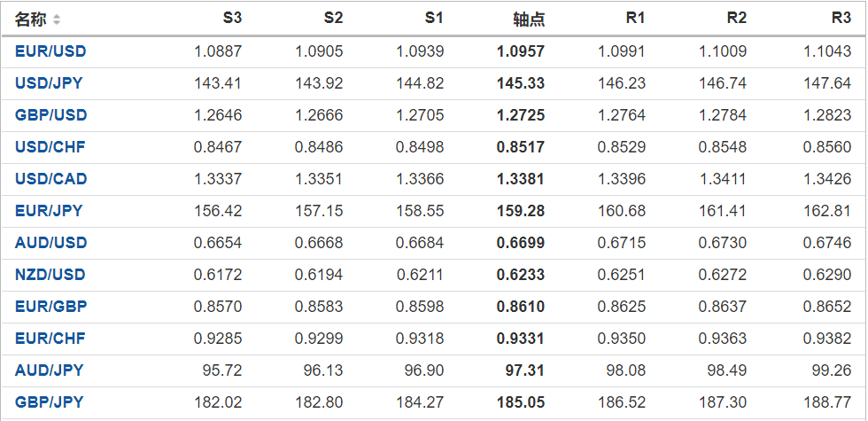This screenshot has width=868, height=421.
Task: Click the EUR/USD pivot value 1.0957
Action: [x=521, y=51]
